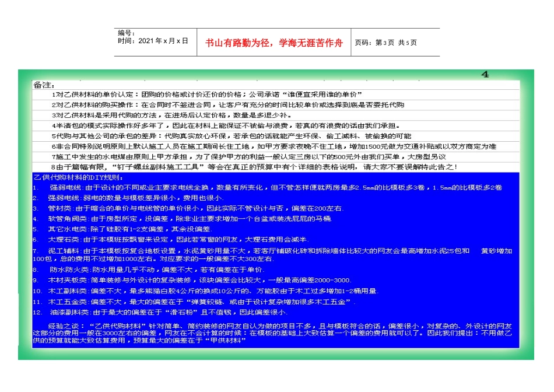Click rule 4 line '软管角阀类'

(x=183, y=219)
